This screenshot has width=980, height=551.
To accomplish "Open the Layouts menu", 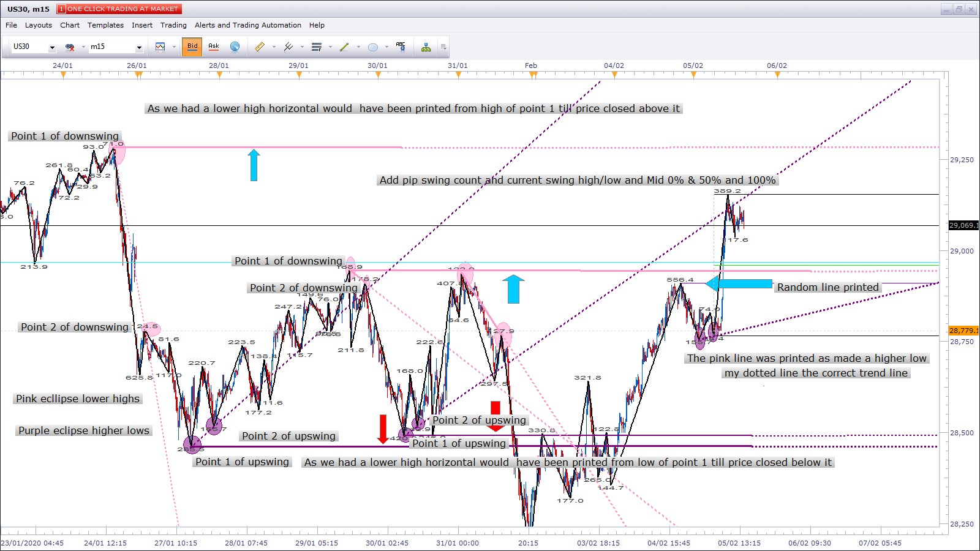I will pyautogui.click(x=38, y=25).
